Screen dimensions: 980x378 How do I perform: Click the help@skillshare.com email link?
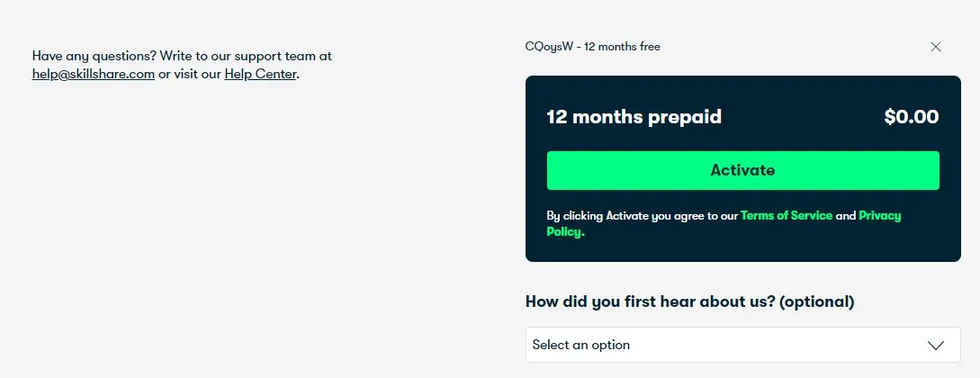click(x=93, y=75)
